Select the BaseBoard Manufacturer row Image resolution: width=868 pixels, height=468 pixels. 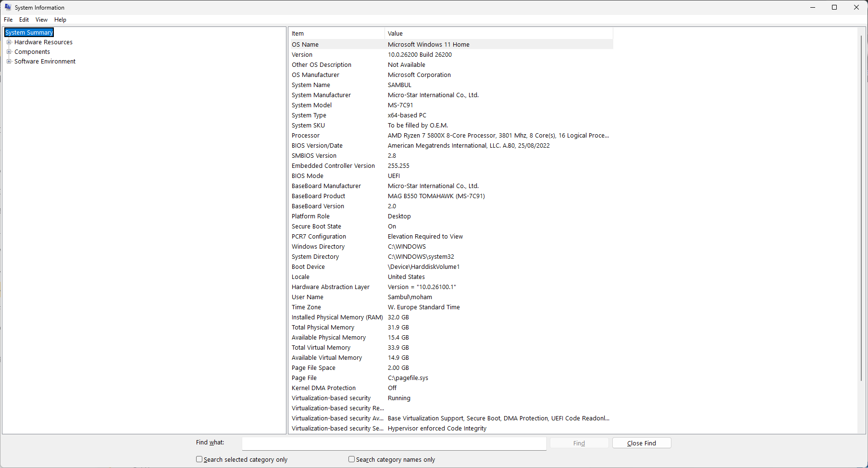(451, 186)
